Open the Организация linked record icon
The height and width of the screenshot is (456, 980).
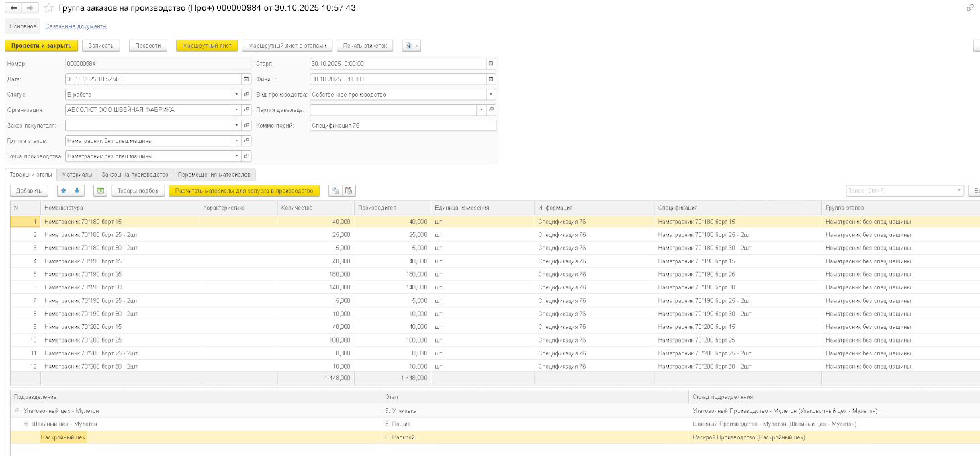click(x=247, y=110)
